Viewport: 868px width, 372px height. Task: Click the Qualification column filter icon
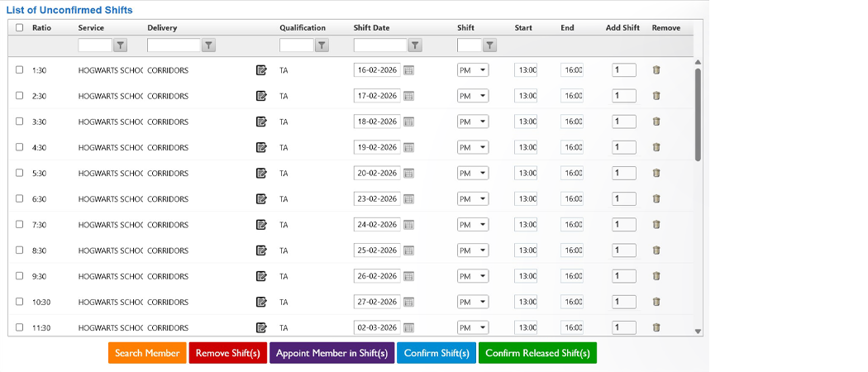tap(322, 45)
